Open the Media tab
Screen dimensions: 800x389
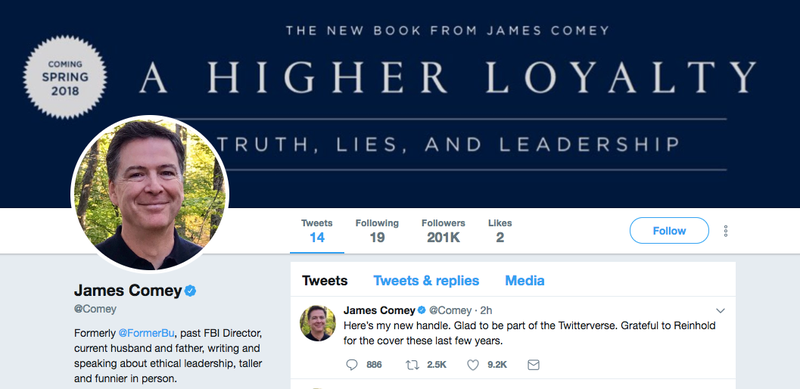pyautogui.click(x=524, y=281)
